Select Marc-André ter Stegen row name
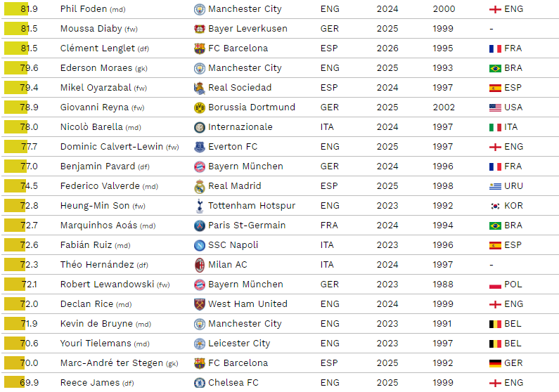The width and height of the screenshot is (559, 392). point(112,363)
